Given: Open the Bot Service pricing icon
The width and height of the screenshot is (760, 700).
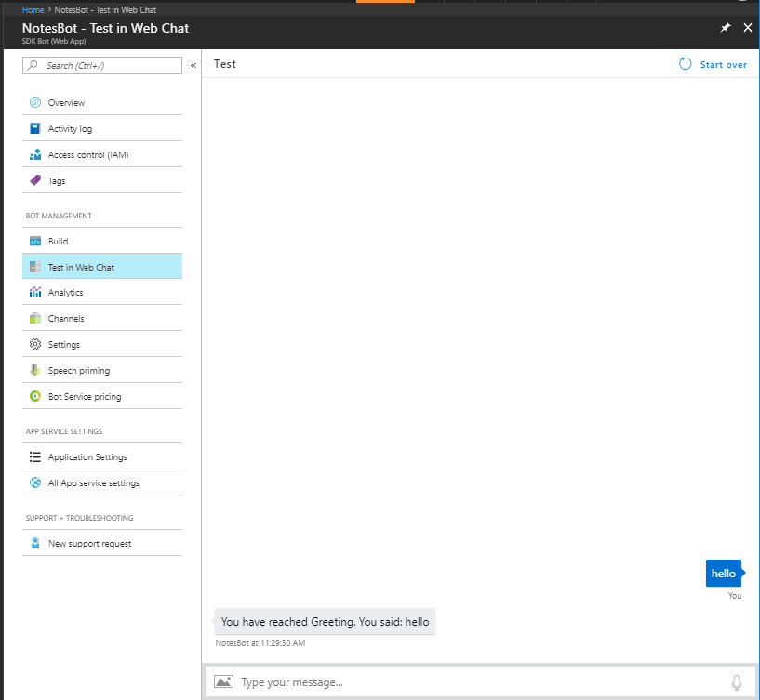Looking at the screenshot, I should point(33,396).
